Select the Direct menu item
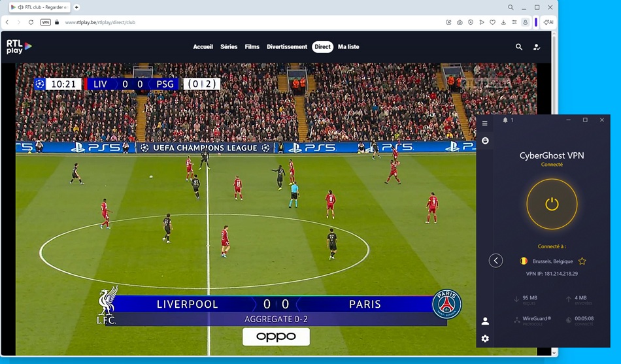The image size is (621, 364). tap(322, 47)
